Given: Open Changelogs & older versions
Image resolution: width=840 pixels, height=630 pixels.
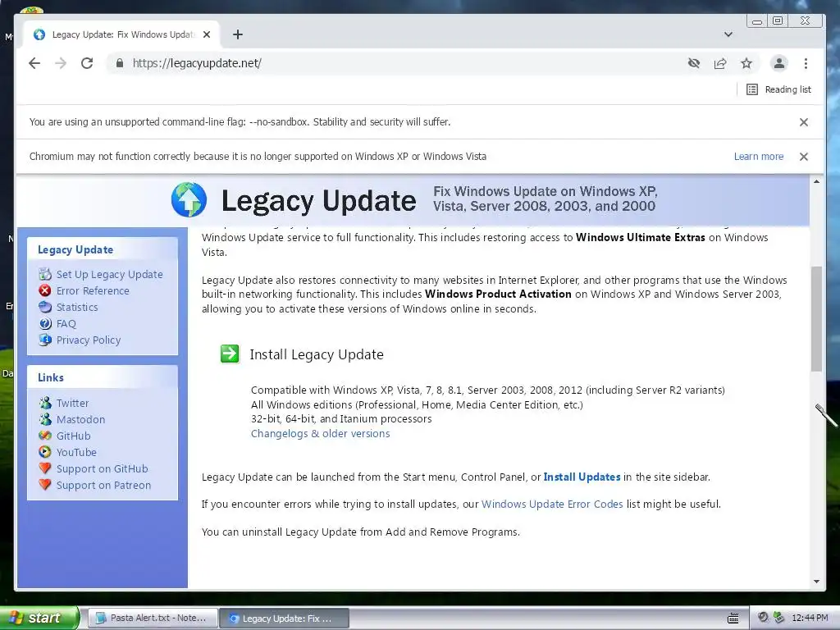Looking at the screenshot, I should [321, 433].
